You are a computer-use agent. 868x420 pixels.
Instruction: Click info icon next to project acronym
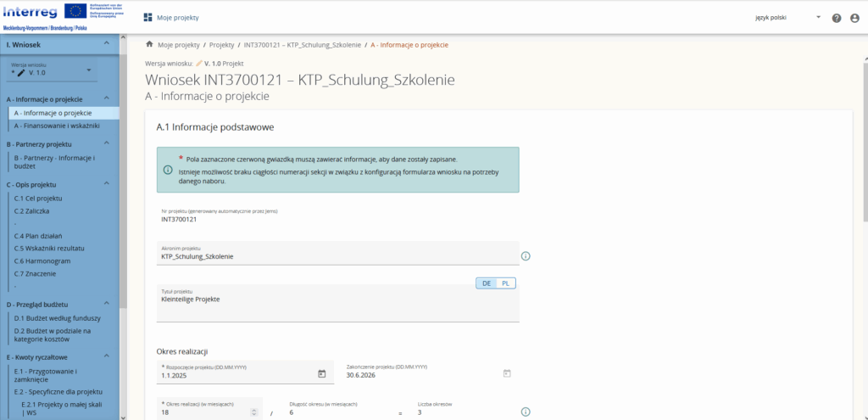(x=525, y=256)
